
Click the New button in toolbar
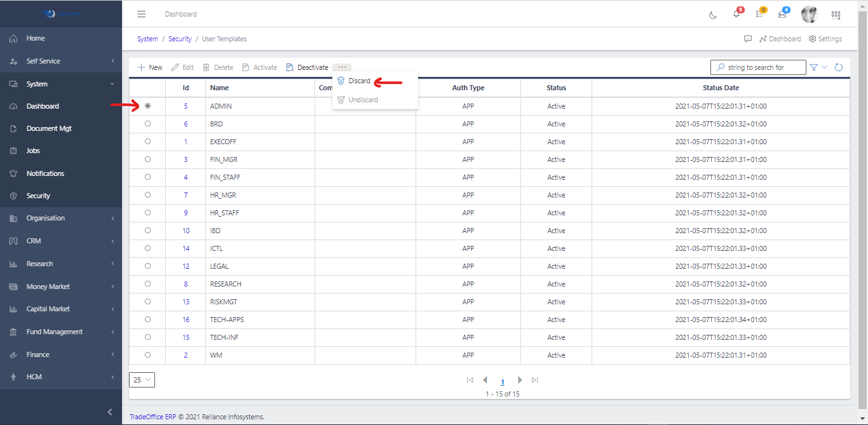[x=150, y=67]
